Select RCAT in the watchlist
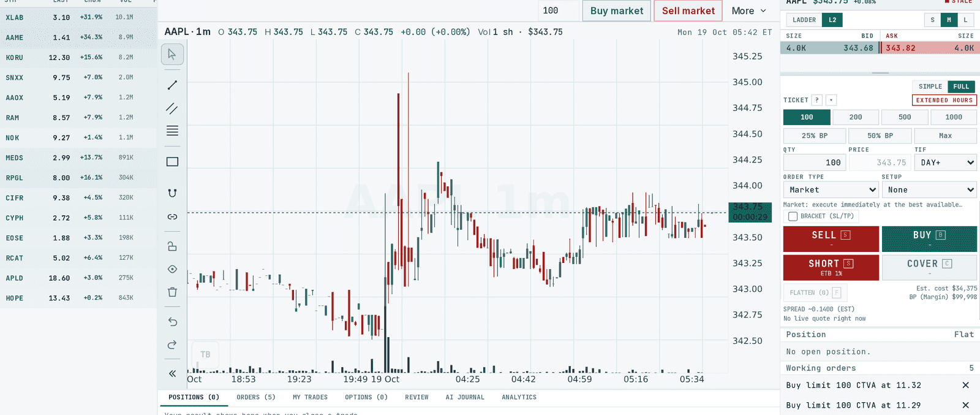 pos(78,258)
